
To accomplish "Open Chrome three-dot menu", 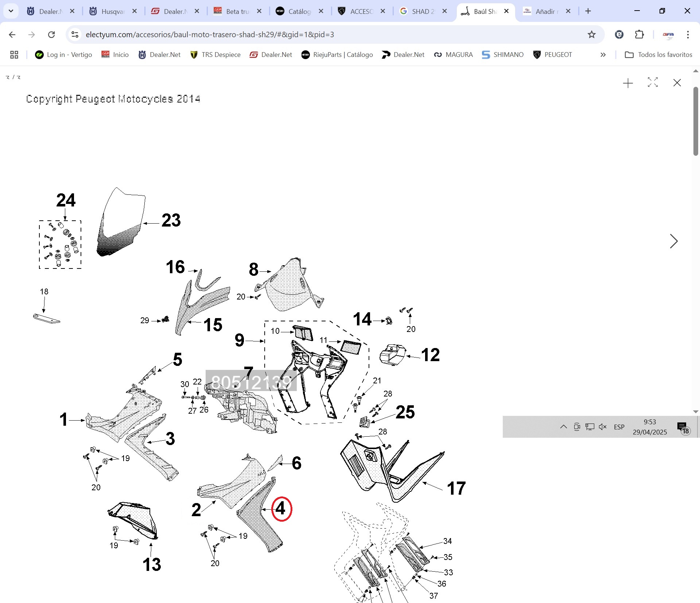I will [688, 34].
